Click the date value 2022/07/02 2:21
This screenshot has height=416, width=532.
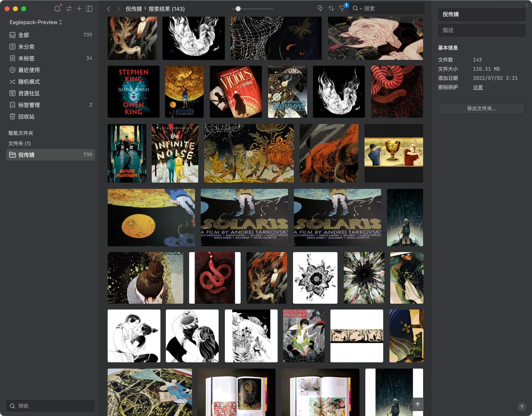click(495, 78)
